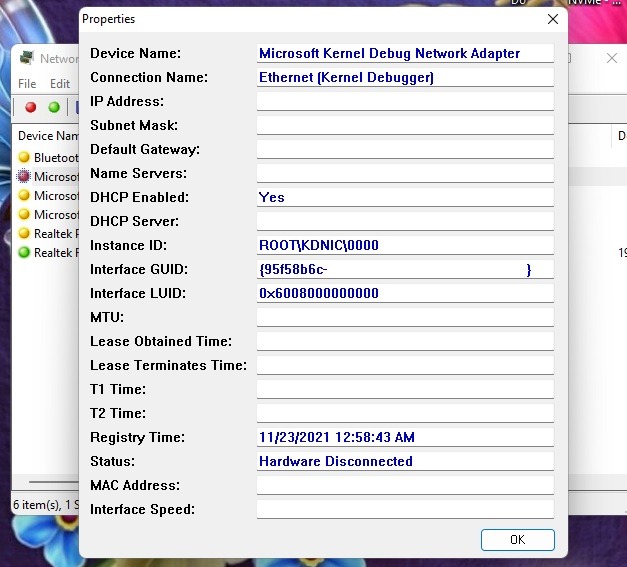Click OK button in Properties dialog
The image size is (627, 567).
(x=517, y=539)
